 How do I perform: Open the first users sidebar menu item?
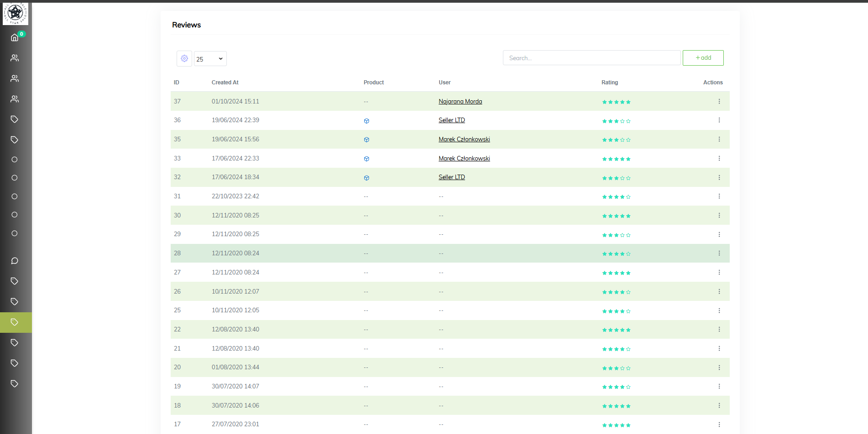[15, 58]
